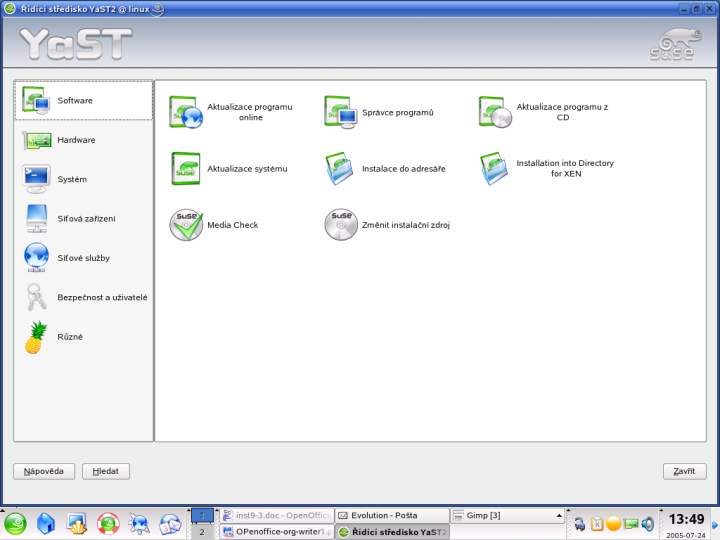Switch to virtual desktop 1
Viewport: 720px width, 540px height.
click(202, 516)
